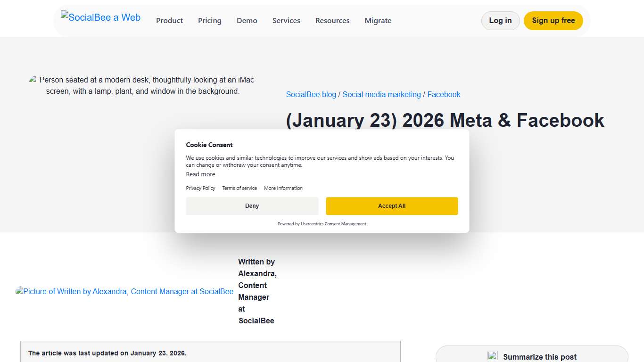This screenshot has height=362, width=644.
Task: Open the Product dropdown menu
Action: 169,21
